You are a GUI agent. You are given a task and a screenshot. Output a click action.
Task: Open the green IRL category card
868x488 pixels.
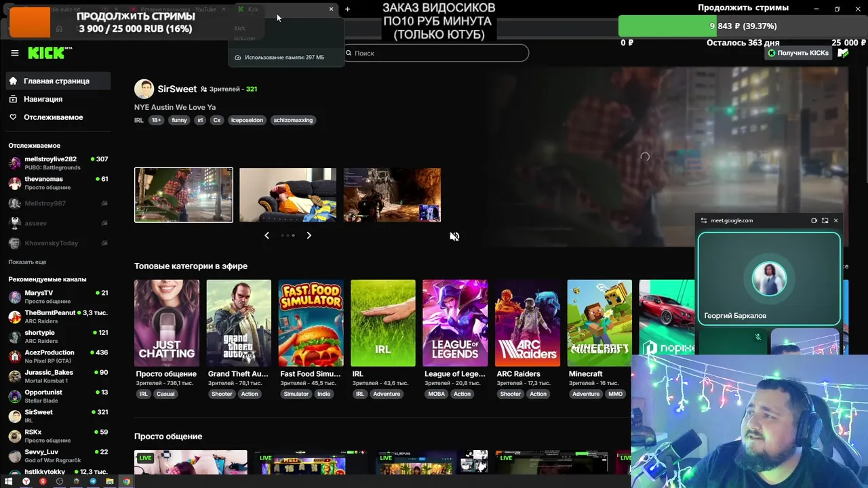(383, 323)
